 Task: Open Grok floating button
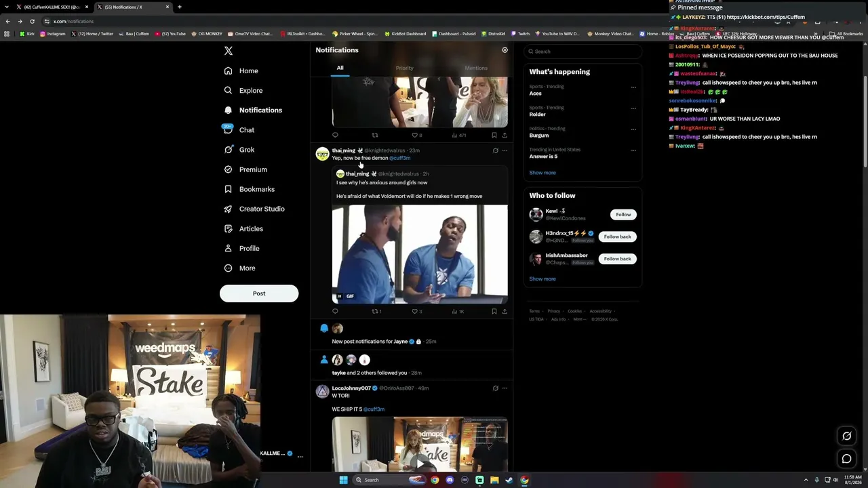(x=846, y=436)
